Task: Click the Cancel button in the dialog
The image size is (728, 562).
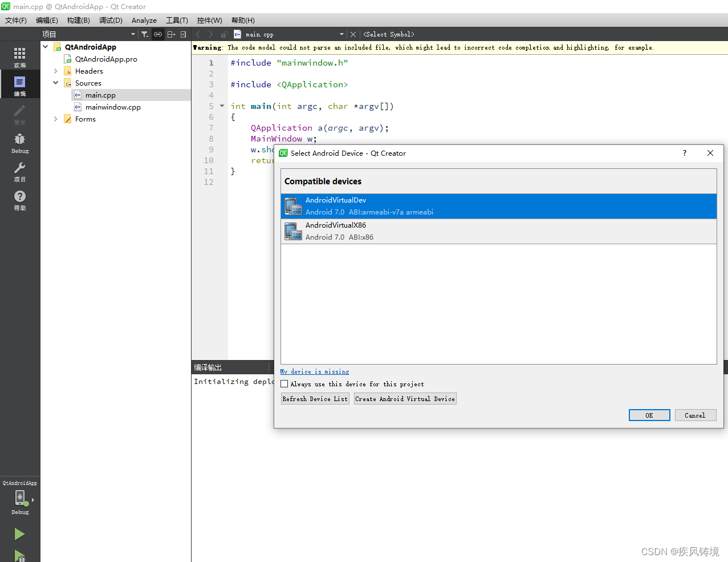Action: pos(696,415)
